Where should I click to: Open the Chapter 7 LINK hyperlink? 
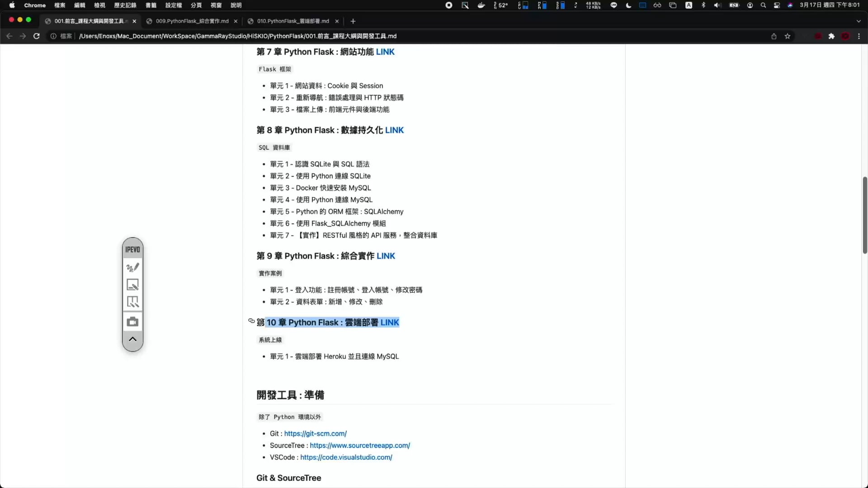(x=385, y=52)
